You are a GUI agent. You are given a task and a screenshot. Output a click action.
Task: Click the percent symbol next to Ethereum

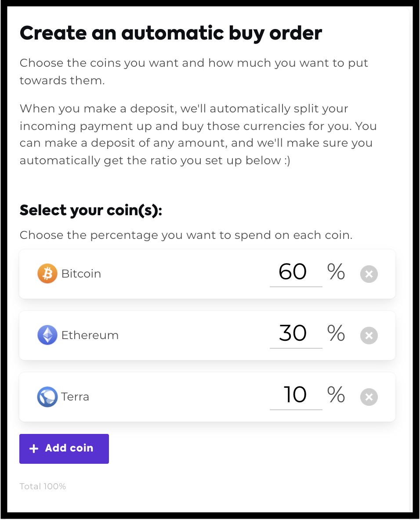pyautogui.click(x=336, y=334)
